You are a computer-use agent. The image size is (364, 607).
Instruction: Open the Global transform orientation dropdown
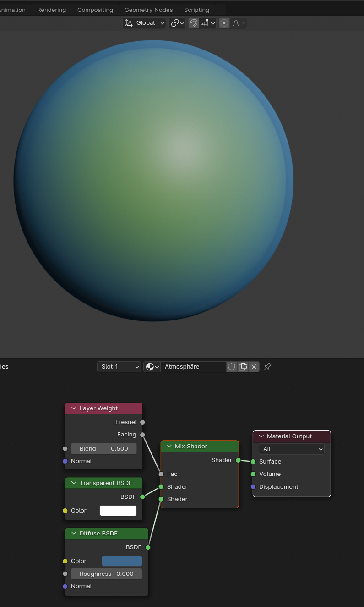click(x=144, y=23)
